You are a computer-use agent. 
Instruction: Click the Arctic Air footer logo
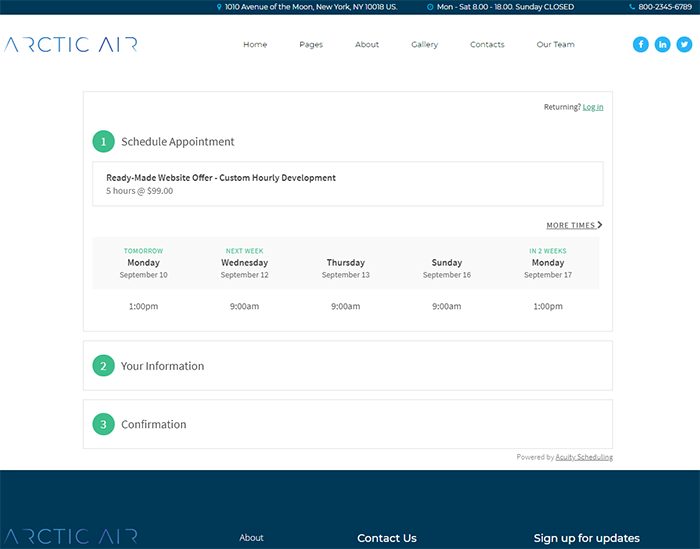tap(71, 537)
